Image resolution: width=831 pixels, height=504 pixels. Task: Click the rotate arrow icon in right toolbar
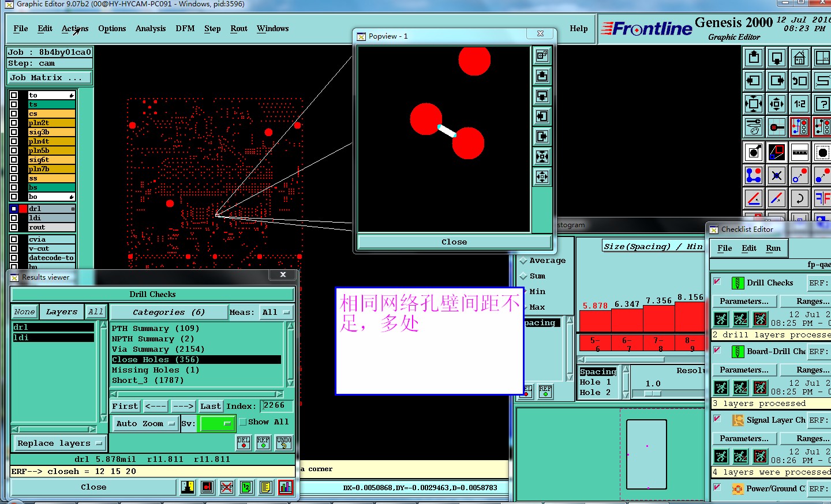tap(799, 198)
